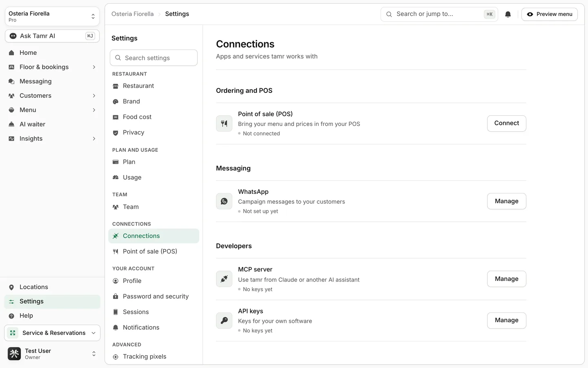This screenshot has width=588, height=368.
Task: Open the Plan settings item
Action: pyautogui.click(x=154, y=162)
